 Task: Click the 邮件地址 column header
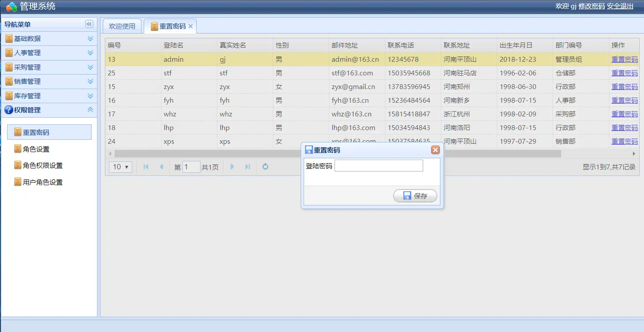[x=357, y=45]
